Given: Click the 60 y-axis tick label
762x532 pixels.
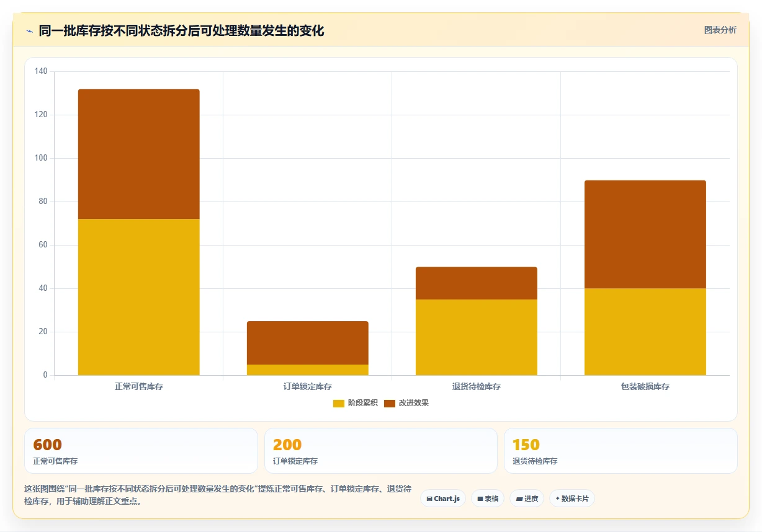Looking at the screenshot, I should [x=43, y=245].
